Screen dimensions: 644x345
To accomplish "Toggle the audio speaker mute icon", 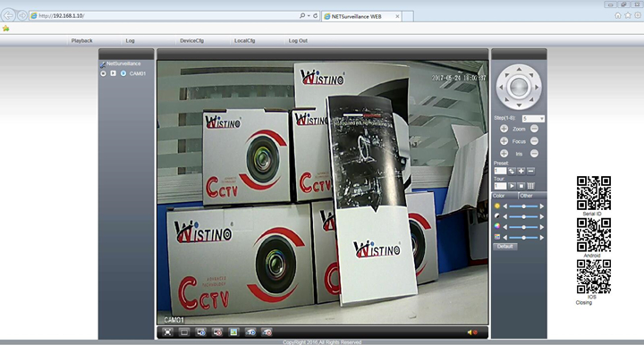I will click(x=472, y=332).
